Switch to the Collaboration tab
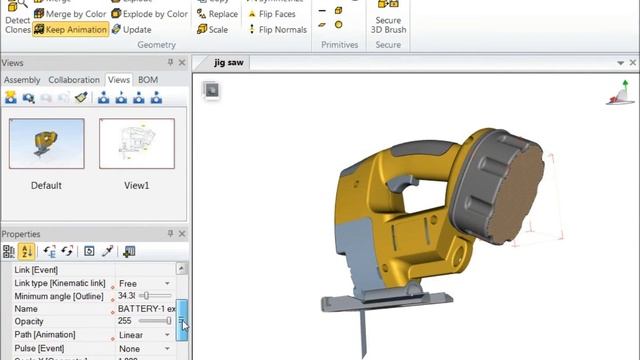Image resolution: width=640 pixels, height=360 pixels. tap(74, 80)
